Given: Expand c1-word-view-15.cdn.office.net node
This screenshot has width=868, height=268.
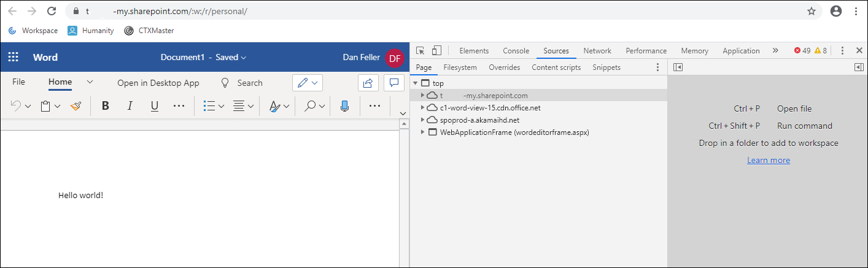Looking at the screenshot, I should 422,108.
